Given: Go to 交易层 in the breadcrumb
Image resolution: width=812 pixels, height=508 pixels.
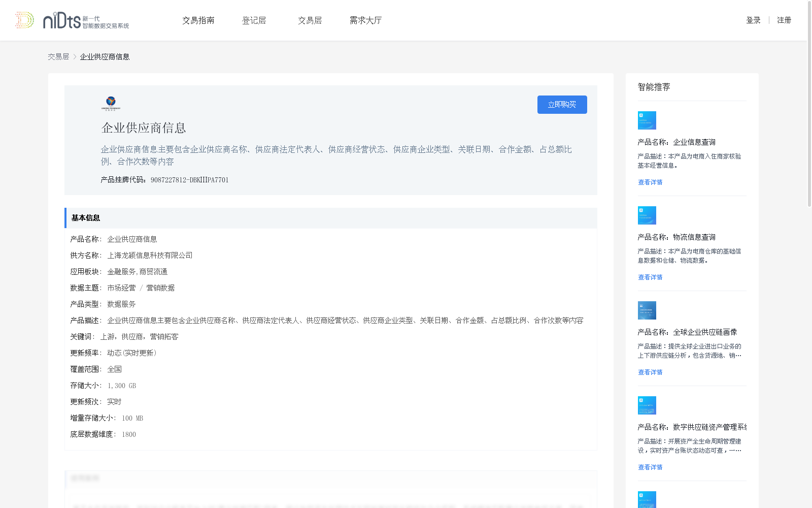Looking at the screenshot, I should click(x=58, y=57).
